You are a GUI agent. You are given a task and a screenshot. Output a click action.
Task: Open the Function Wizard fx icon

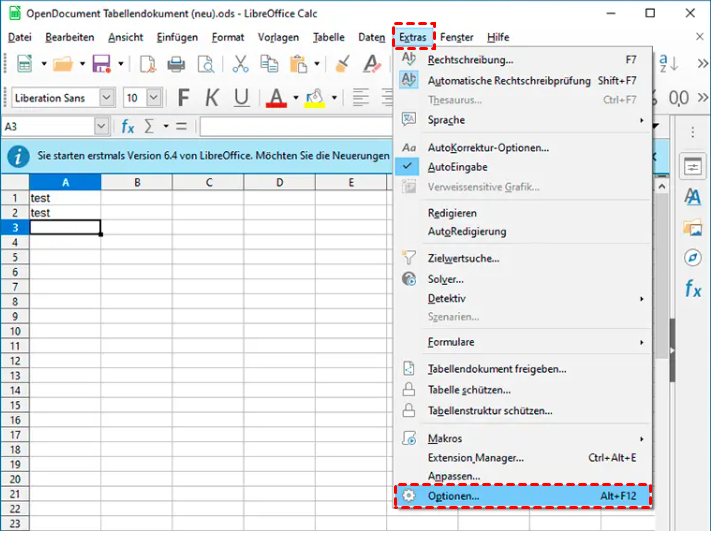(128, 127)
